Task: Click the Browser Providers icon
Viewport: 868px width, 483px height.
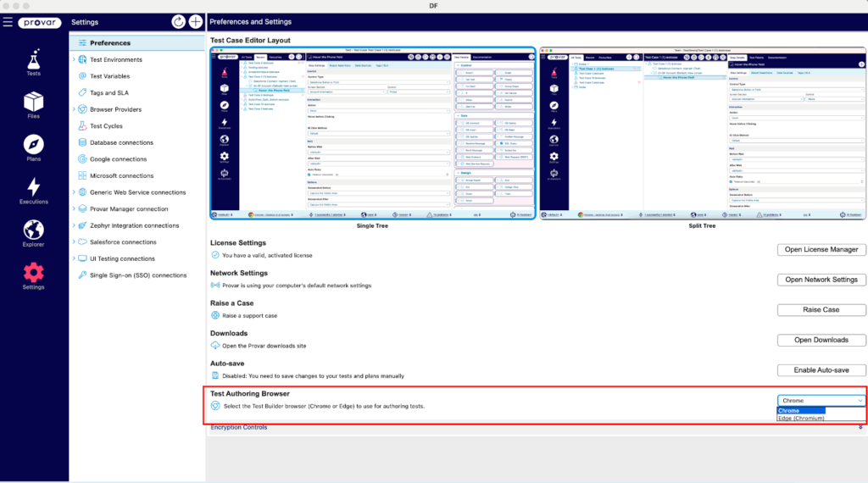Action: pyautogui.click(x=82, y=109)
